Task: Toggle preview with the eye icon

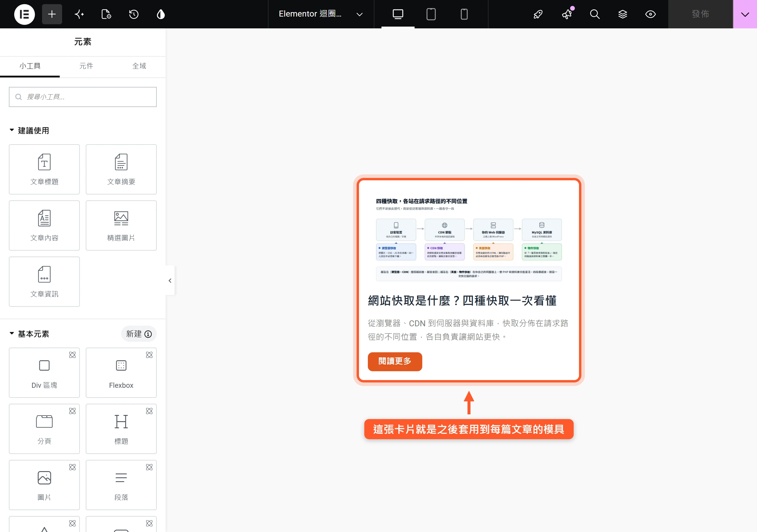Action: [651, 14]
